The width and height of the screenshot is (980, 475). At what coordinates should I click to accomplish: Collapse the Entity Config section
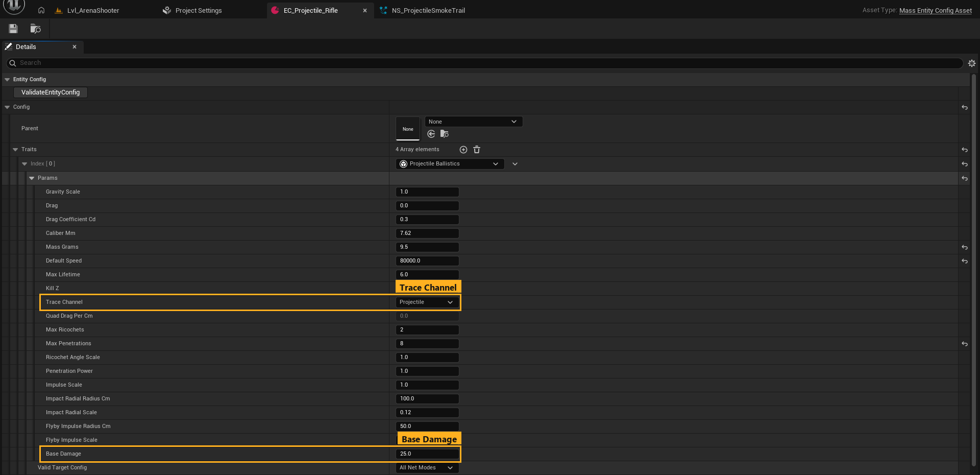click(7, 80)
